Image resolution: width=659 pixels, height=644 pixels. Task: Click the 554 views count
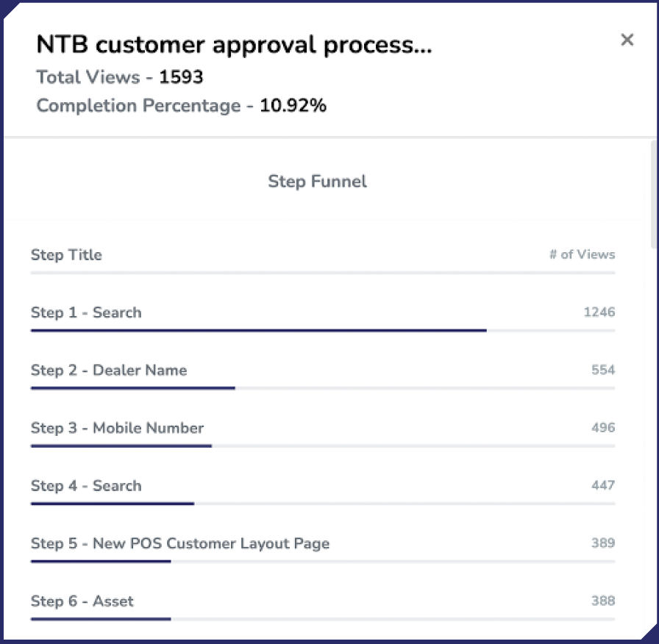click(x=603, y=370)
